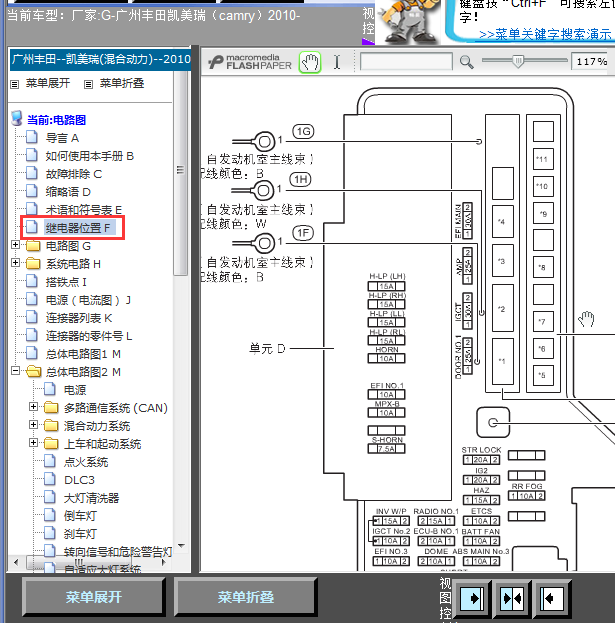Viewport: 615px width, 623px height.
Task: Click the tree scroll-down arrow
Action: pyautogui.click(x=181, y=546)
